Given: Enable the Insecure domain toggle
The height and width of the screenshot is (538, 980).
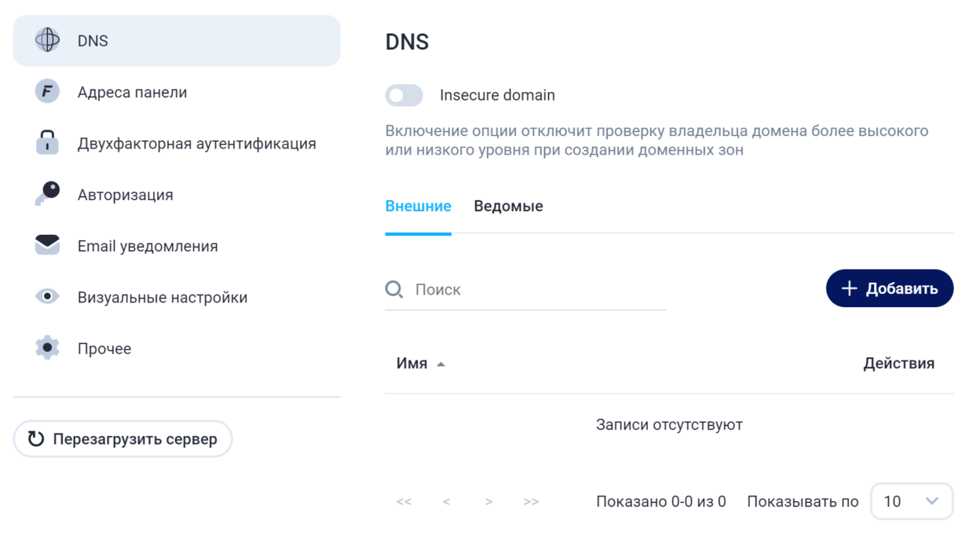Looking at the screenshot, I should click(x=404, y=96).
